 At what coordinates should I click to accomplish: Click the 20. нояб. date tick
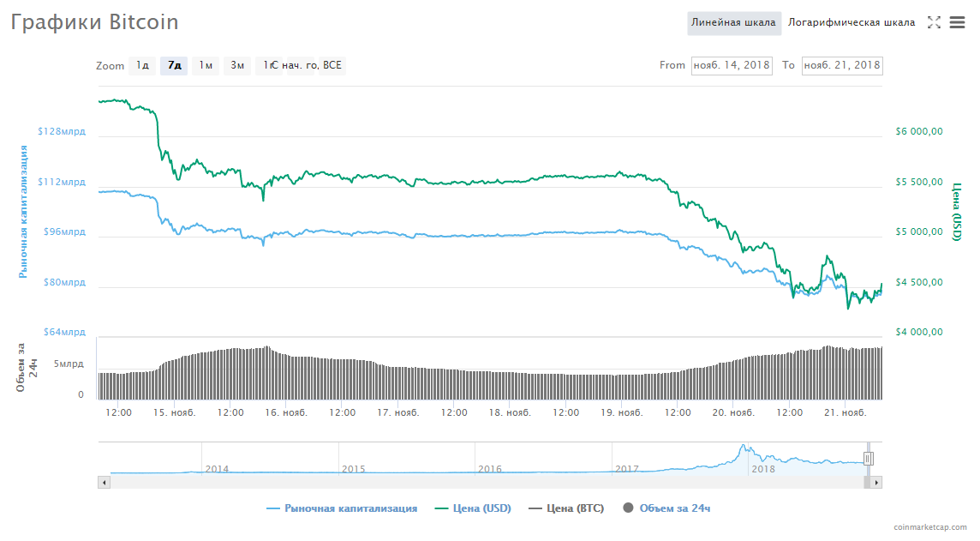click(733, 412)
